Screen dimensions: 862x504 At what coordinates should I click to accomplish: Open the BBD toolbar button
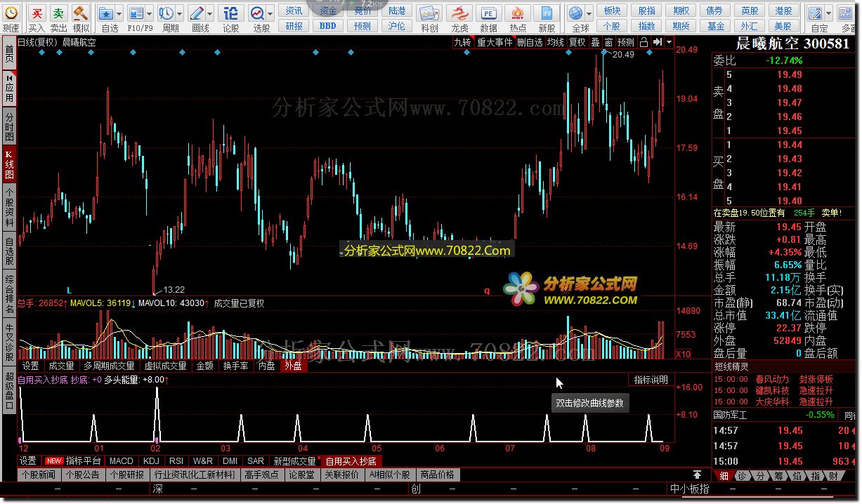click(328, 26)
